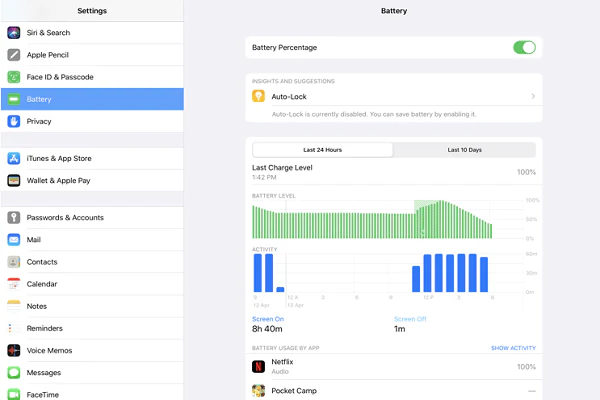The image size is (600, 400).
Task: Open Wallet & Apple Pay icon
Action: tap(14, 180)
